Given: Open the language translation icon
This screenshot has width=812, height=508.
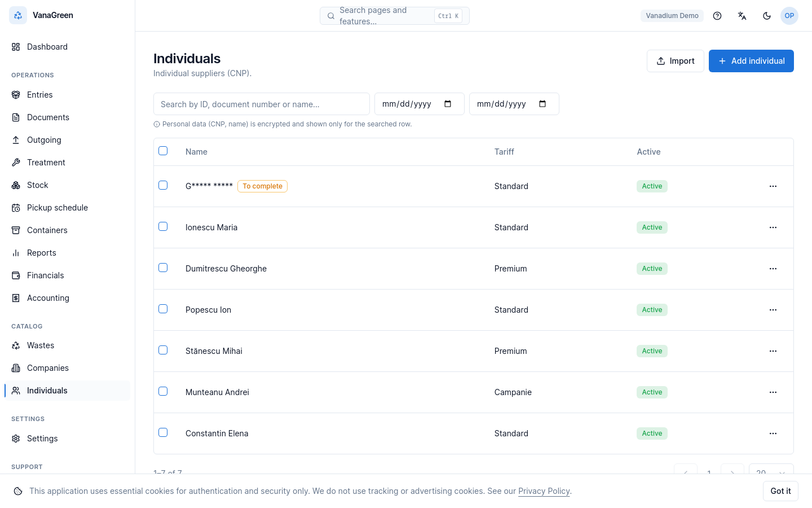Looking at the screenshot, I should pyautogui.click(x=742, y=16).
